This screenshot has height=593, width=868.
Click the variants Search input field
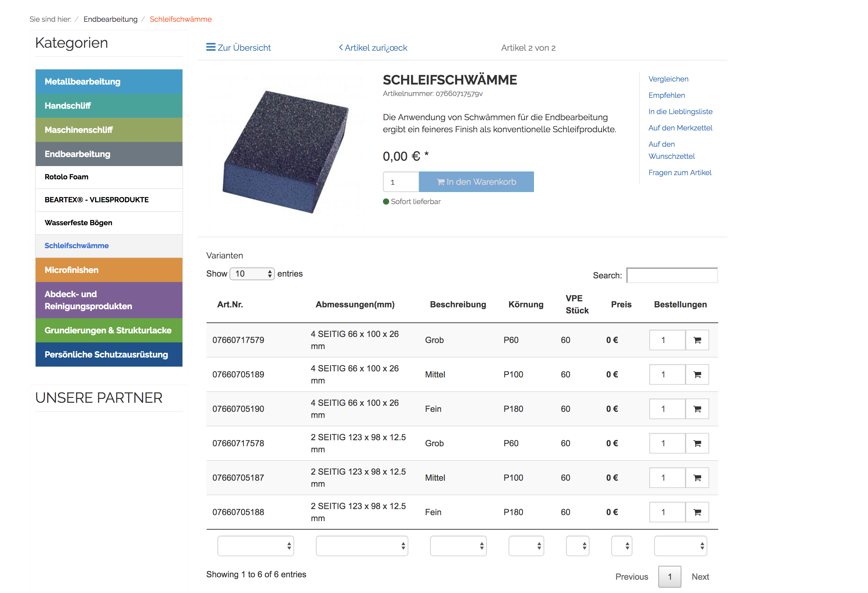[x=672, y=276]
